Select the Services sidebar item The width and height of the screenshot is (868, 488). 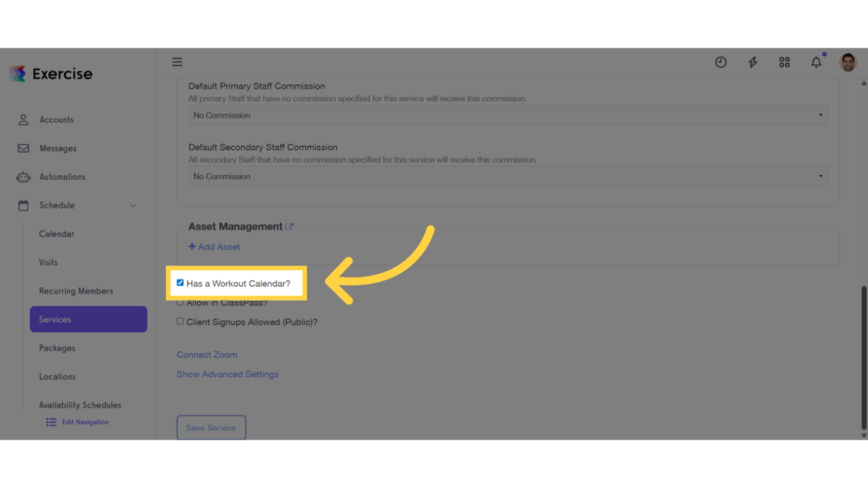(x=88, y=319)
